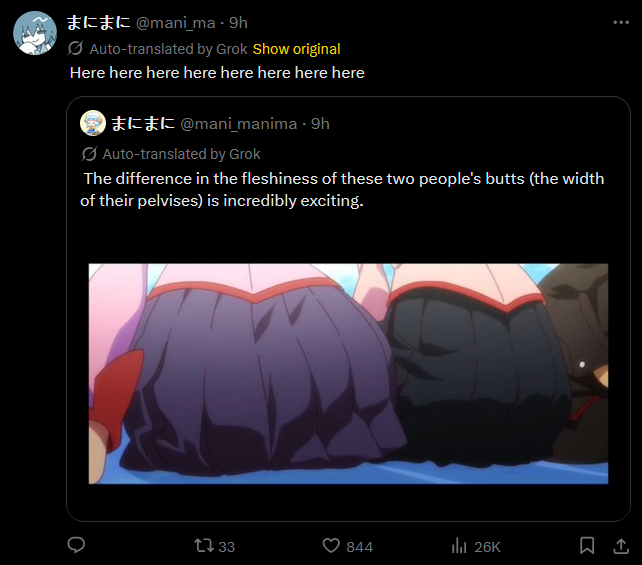Image resolution: width=642 pixels, height=565 pixels.
Task: Click the repost arrows icon
Action: (x=203, y=546)
